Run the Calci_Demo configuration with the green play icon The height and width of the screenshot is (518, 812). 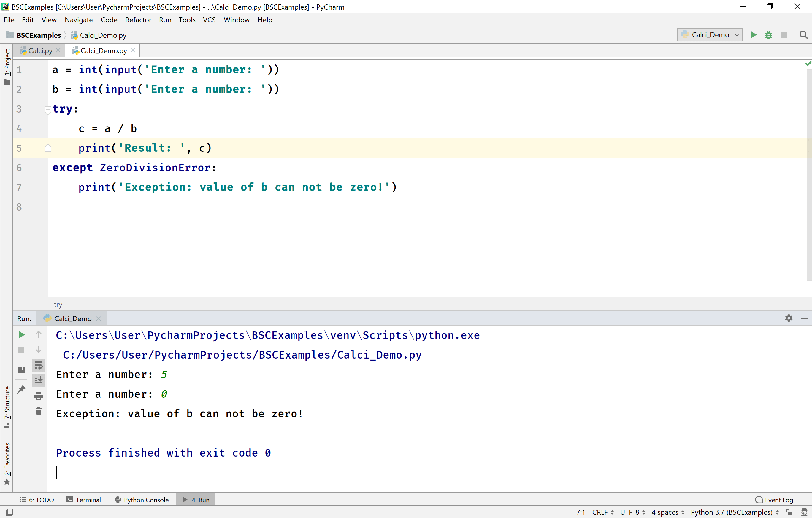(x=754, y=35)
